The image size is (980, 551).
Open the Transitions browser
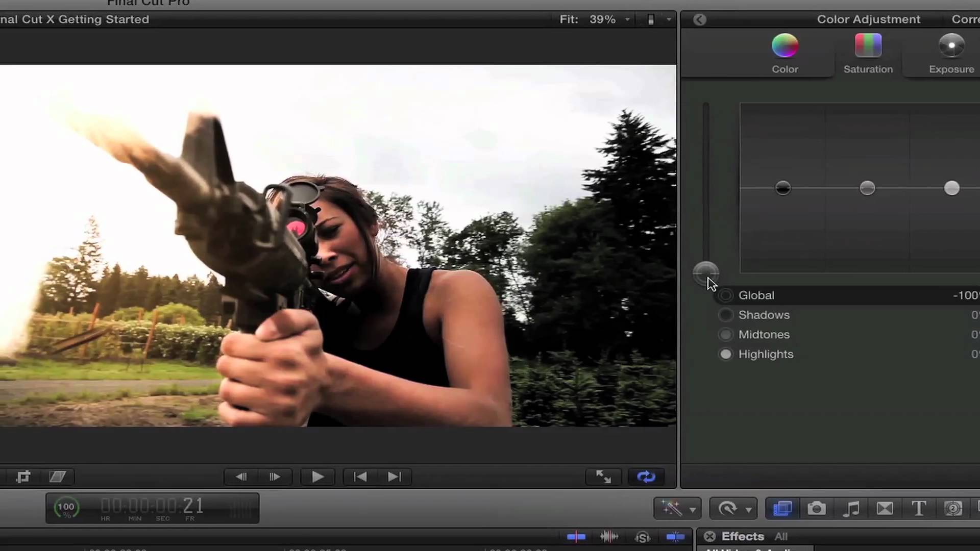(885, 508)
